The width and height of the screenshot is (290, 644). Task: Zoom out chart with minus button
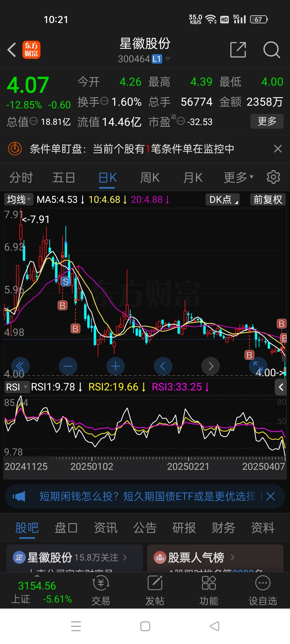[x=68, y=366]
